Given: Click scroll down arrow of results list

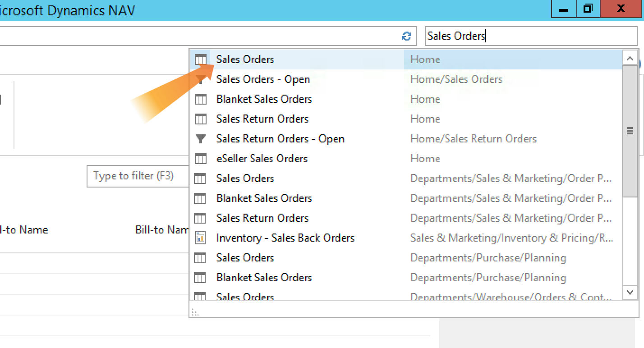Looking at the screenshot, I should tap(630, 293).
